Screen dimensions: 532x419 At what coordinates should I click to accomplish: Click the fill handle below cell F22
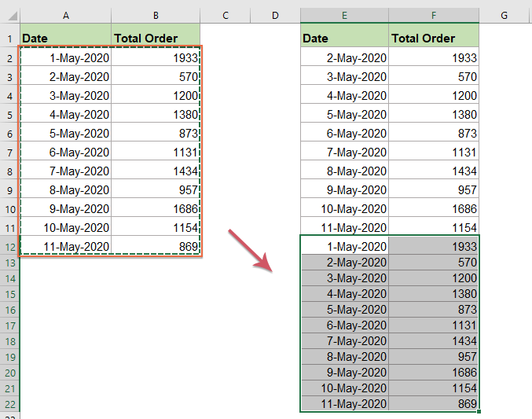pyautogui.click(x=479, y=411)
